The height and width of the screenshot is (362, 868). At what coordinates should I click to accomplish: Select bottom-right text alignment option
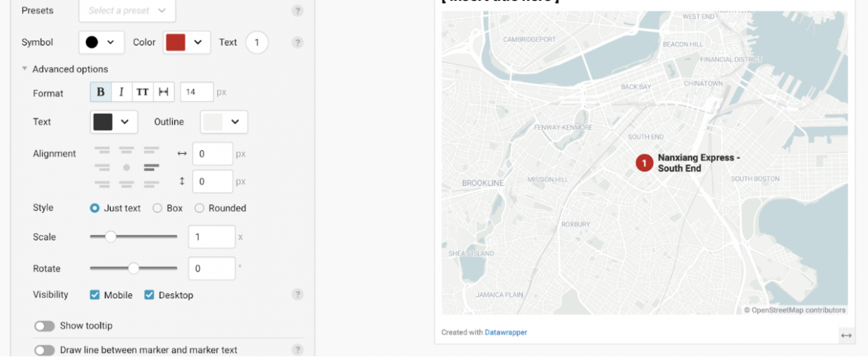click(x=150, y=184)
